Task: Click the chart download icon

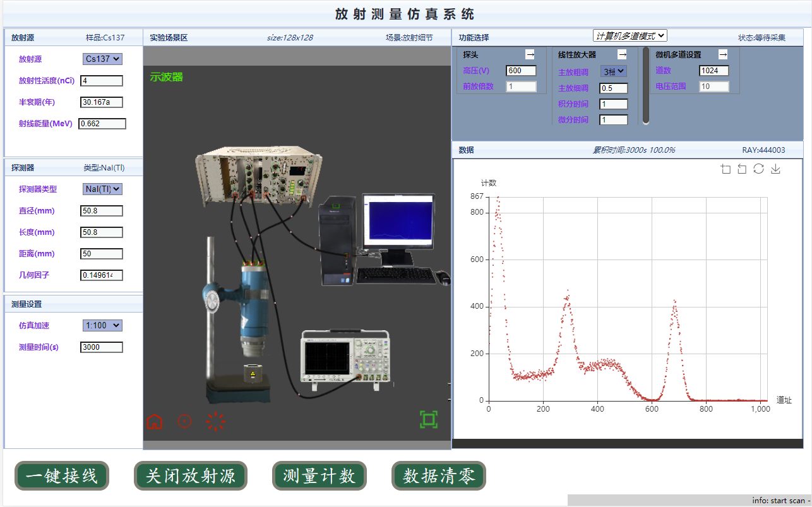Action: [776, 169]
